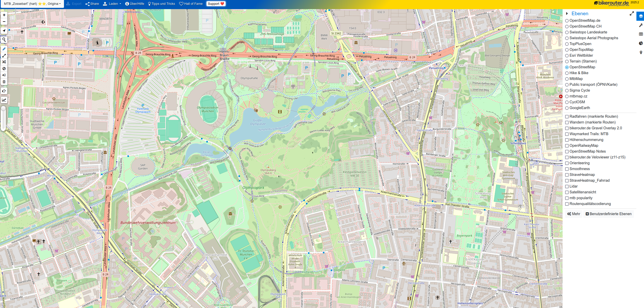Viewport: 644px width, 308px height.
Task: Open the table data sidebar tab
Action: tap(641, 34)
